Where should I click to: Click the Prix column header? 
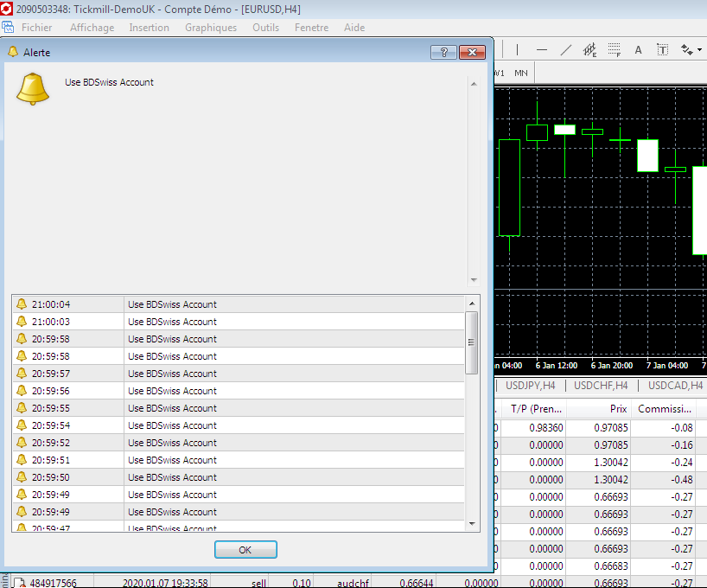pos(617,409)
